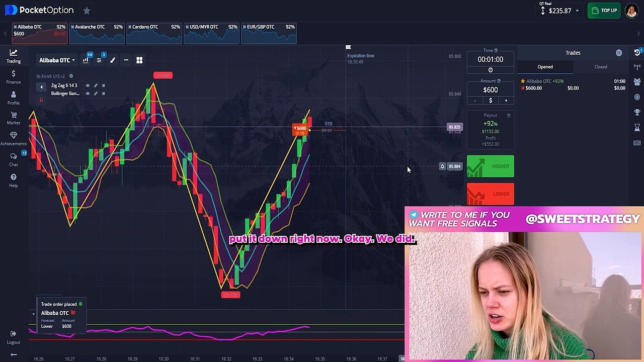This screenshot has height=362, width=644.
Task: Collapse the trade placed notification
Action: pos(33,314)
